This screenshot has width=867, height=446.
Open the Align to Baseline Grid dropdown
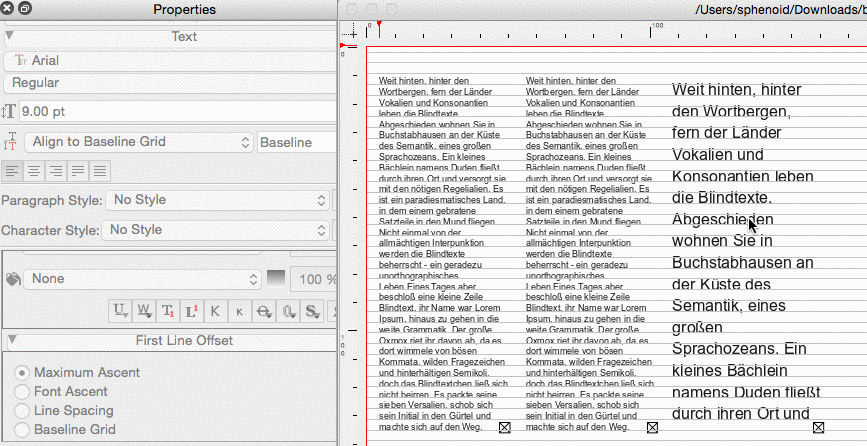135,143
